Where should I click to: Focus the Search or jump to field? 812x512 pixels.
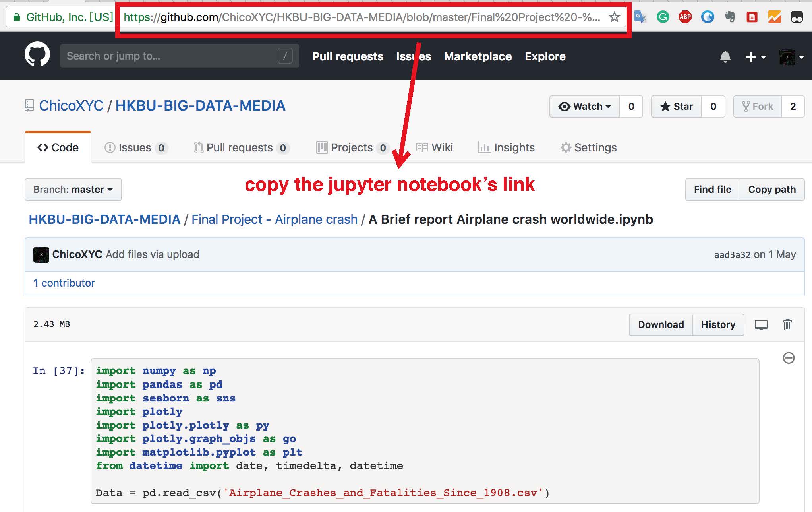point(171,56)
